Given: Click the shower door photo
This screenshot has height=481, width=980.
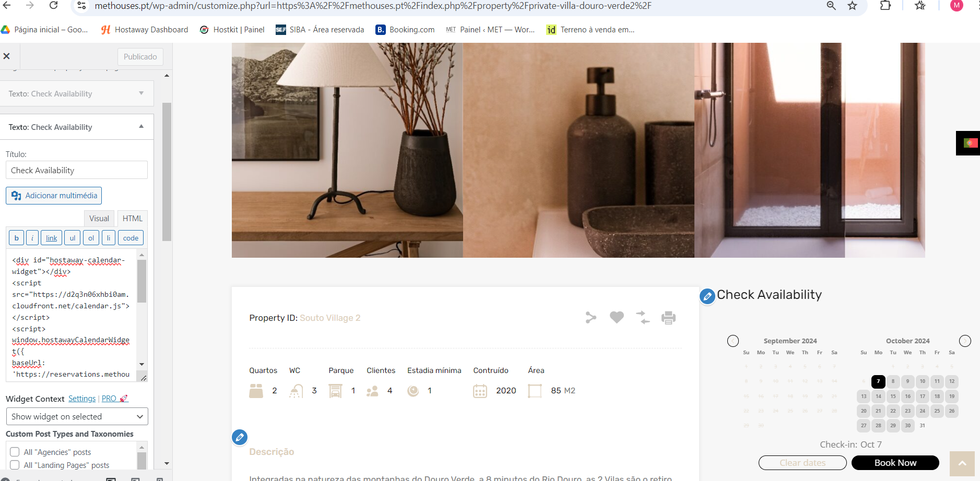Looking at the screenshot, I should [810, 150].
